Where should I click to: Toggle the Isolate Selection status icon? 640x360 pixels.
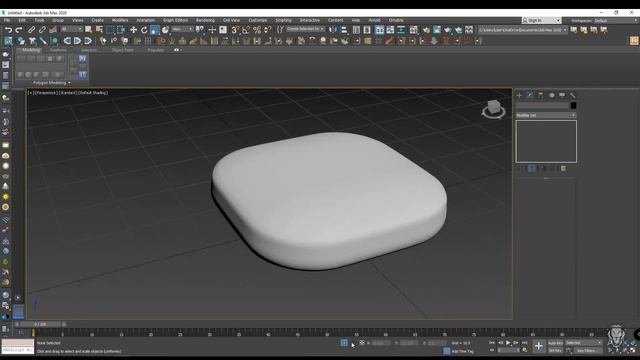click(x=344, y=343)
